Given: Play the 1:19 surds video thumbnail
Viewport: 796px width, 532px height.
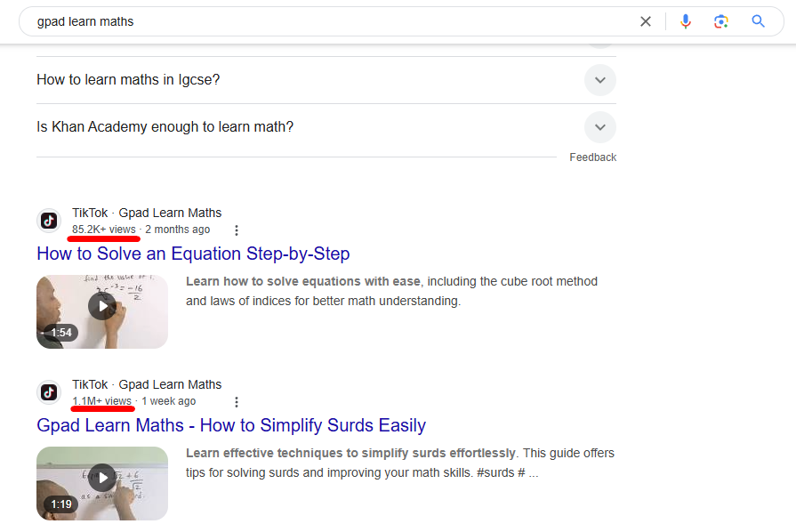Looking at the screenshot, I should click(x=102, y=483).
